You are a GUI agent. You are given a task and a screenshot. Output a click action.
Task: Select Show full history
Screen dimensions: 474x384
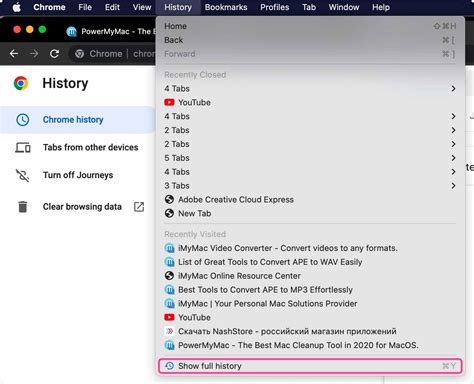(310, 366)
